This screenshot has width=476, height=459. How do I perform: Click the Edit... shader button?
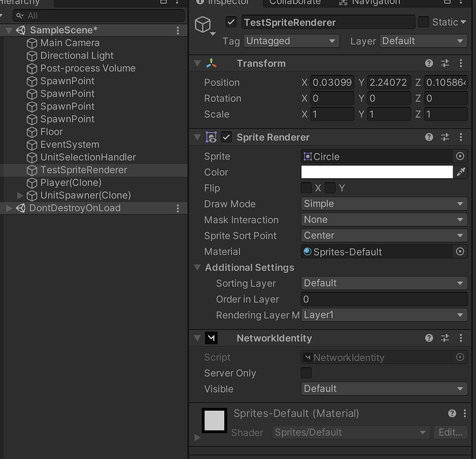[x=450, y=432]
